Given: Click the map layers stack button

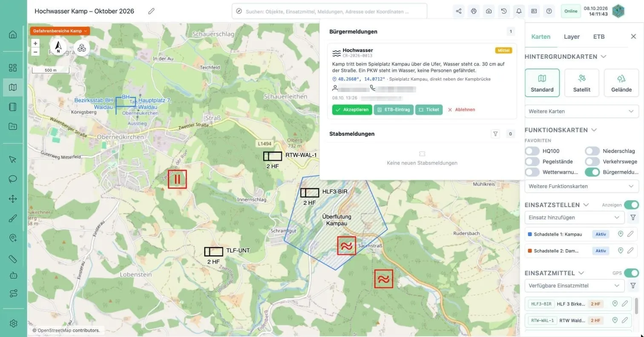Looking at the screenshot, I should click(81, 48).
